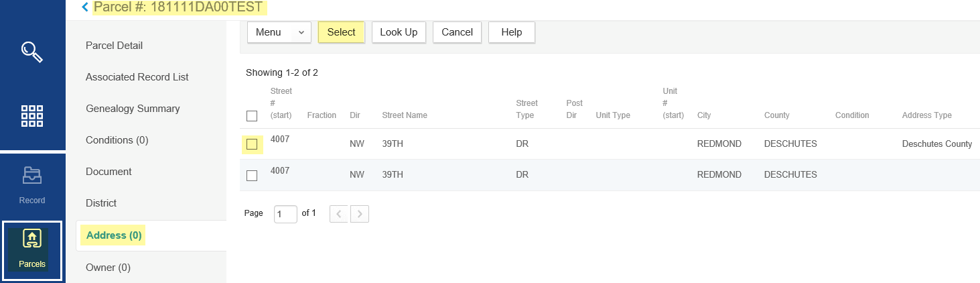The image size is (980, 283).
Task: Click the magnifying glass search icon
Action: pyautogui.click(x=32, y=51)
